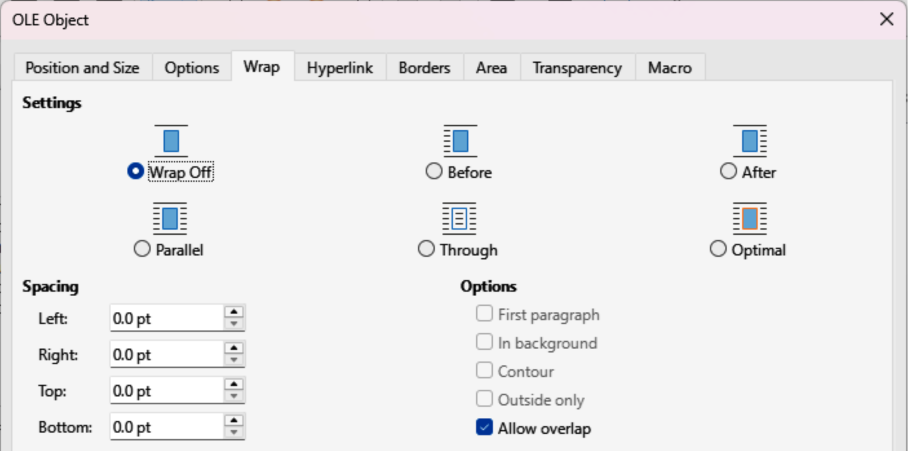Increase the Top spacing value

(x=234, y=385)
